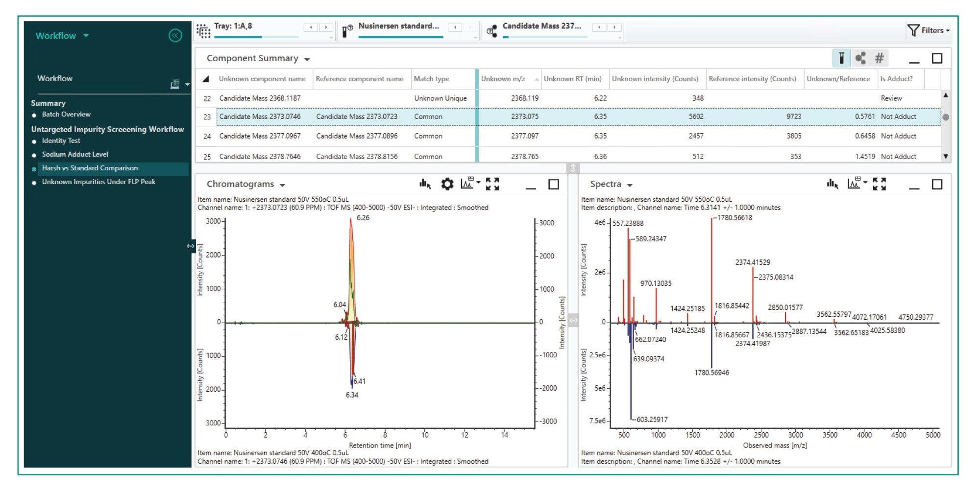Image resolution: width=980 pixels, height=492 pixels.
Task: Toggle the hash count view button
Action: pyautogui.click(x=880, y=58)
